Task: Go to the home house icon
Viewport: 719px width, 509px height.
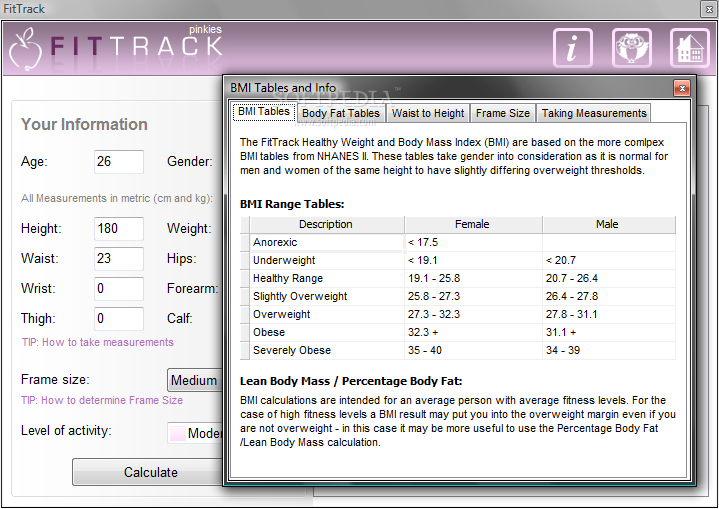Action: point(690,48)
